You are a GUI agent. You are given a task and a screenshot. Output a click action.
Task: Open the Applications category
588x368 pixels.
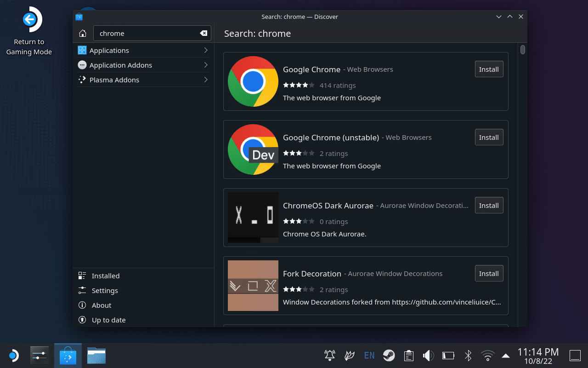coord(143,50)
